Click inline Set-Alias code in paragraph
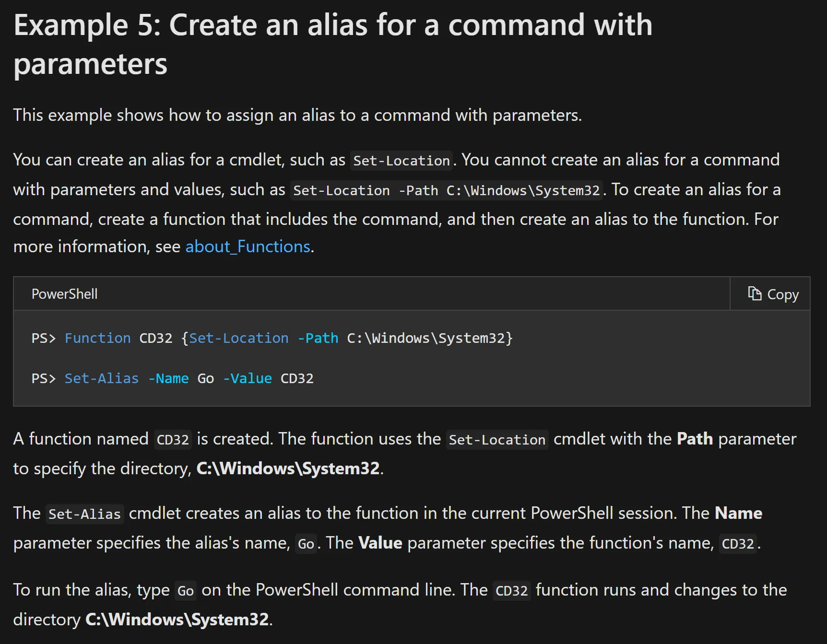The image size is (827, 644). tap(84, 514)
